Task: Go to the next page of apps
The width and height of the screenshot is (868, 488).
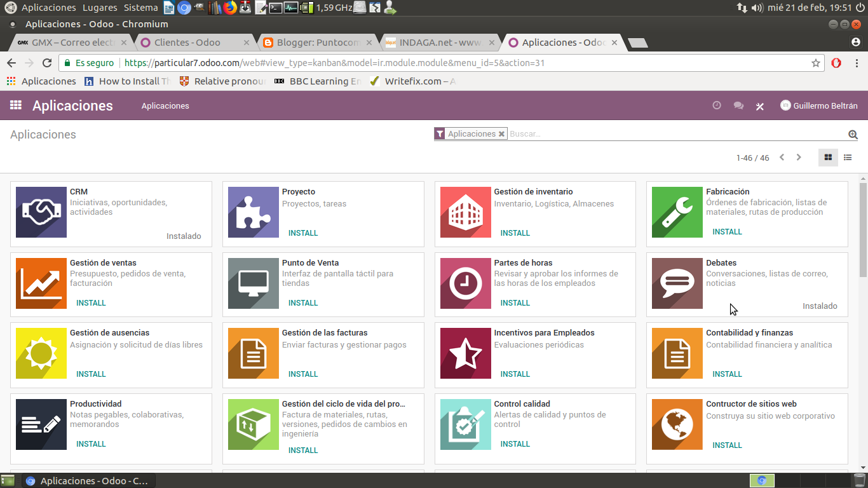Action: pos(799,158)
